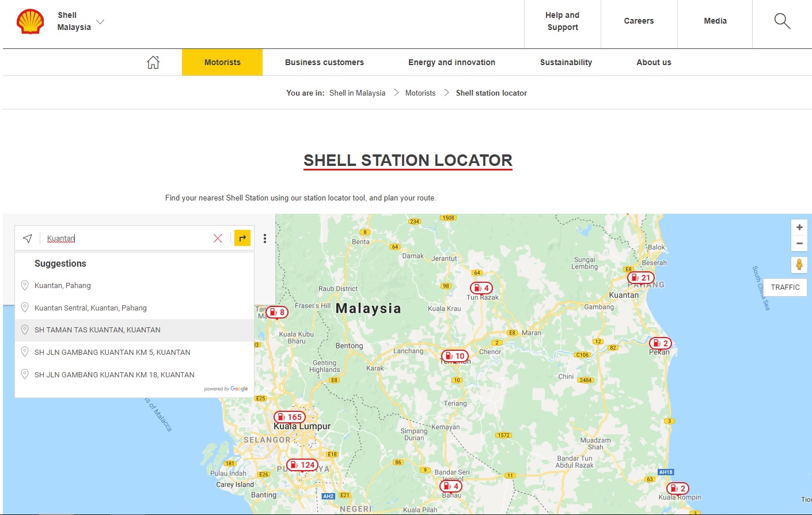Switch to the Motorists tab

(x=222, y=62)
